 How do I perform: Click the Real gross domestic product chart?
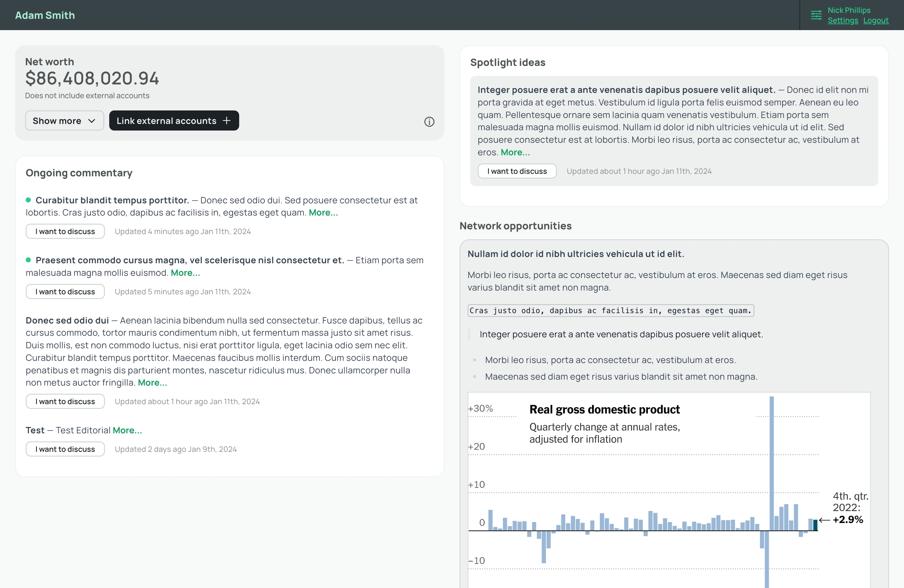[669, 490]
